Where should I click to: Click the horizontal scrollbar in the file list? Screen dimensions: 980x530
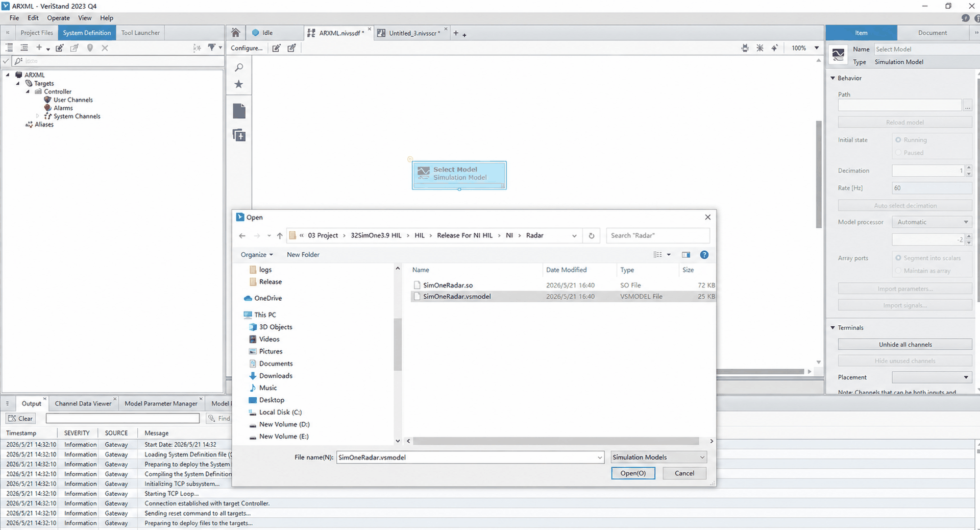(556, 441)
